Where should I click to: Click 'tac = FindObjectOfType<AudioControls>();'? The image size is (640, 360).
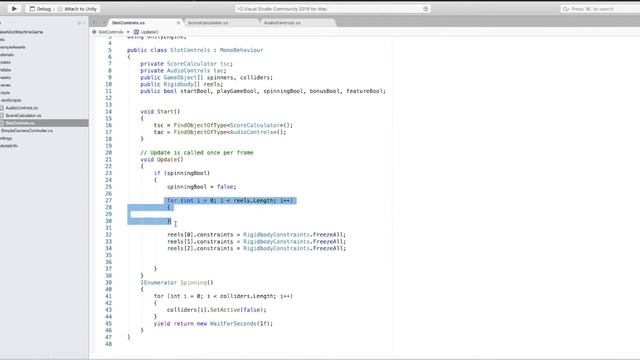pos(220,132)
